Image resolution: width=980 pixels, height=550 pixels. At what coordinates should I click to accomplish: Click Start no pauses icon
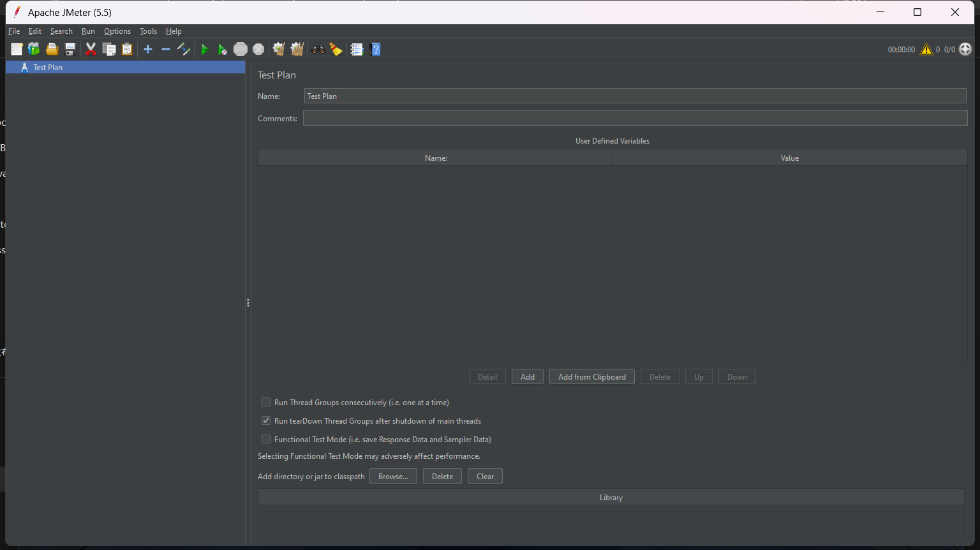pyautogui.click(x=222, y=49)
